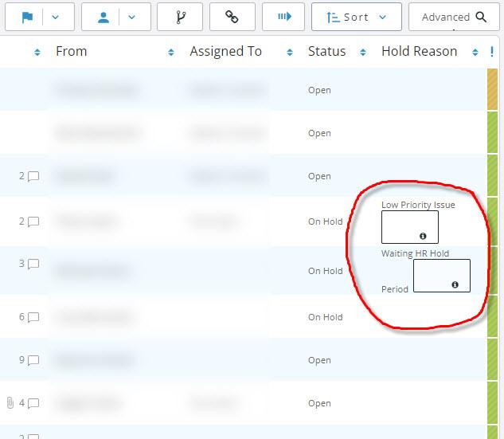
Task: Open Advanced search
Action: tap(455, 17)
